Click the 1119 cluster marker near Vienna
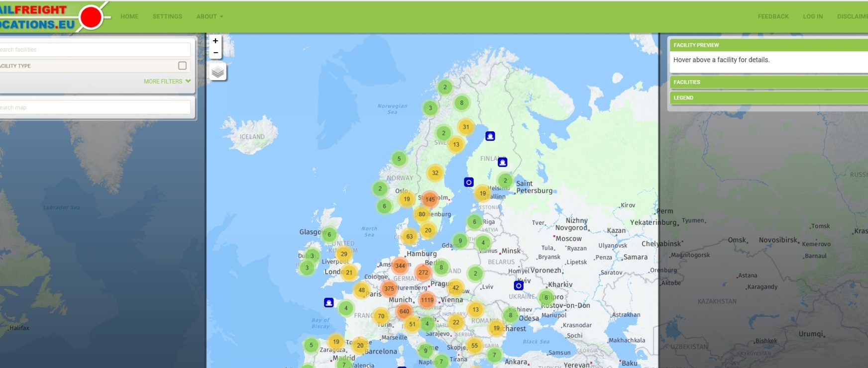868x368 pixels. click(427, 300)
